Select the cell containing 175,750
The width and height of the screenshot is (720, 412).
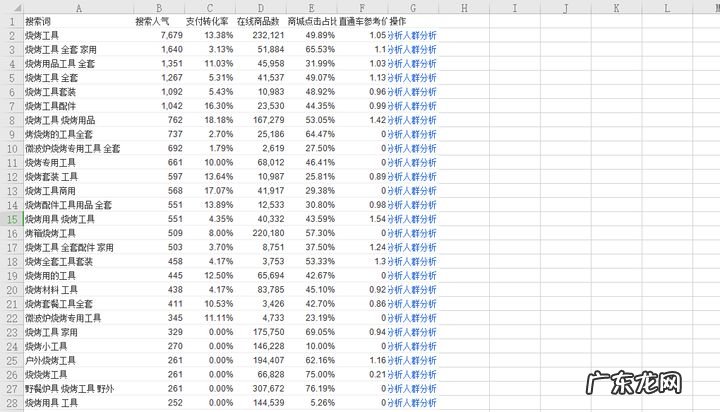pos(260,332)
